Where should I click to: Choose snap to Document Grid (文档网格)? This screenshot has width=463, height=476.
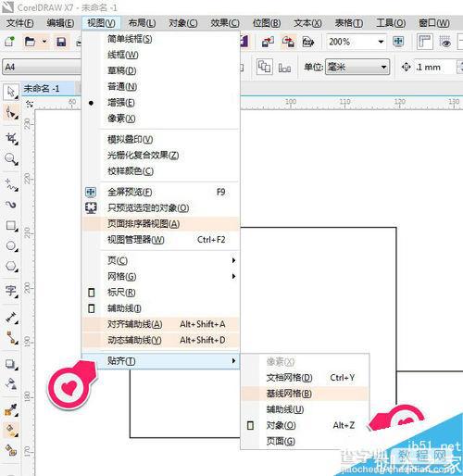click(305, 378)
